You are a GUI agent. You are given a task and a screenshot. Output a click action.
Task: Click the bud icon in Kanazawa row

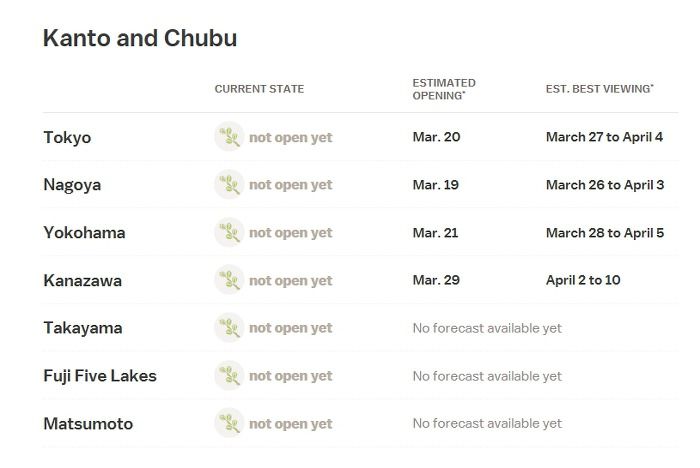[x=229, y=280]
